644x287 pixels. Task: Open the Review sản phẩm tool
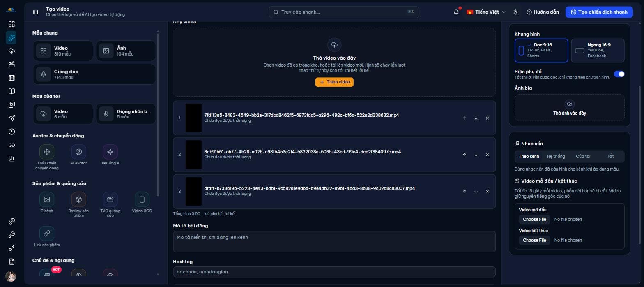[78, 205]
